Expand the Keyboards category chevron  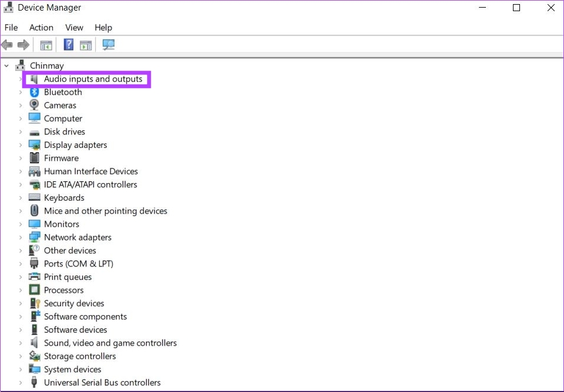pyautogui.click(x=21, y=198)
